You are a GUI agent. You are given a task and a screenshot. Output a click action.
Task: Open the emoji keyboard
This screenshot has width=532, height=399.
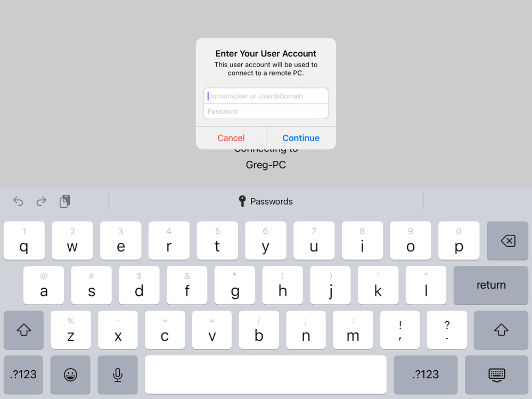[x=70, y=374]
